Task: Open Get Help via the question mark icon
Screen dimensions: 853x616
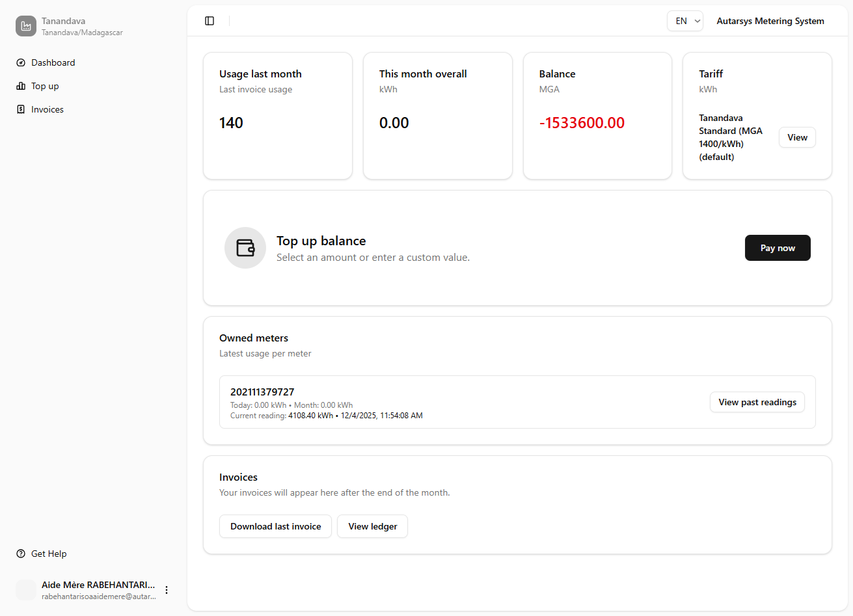Action: click(x=20, y=553)
